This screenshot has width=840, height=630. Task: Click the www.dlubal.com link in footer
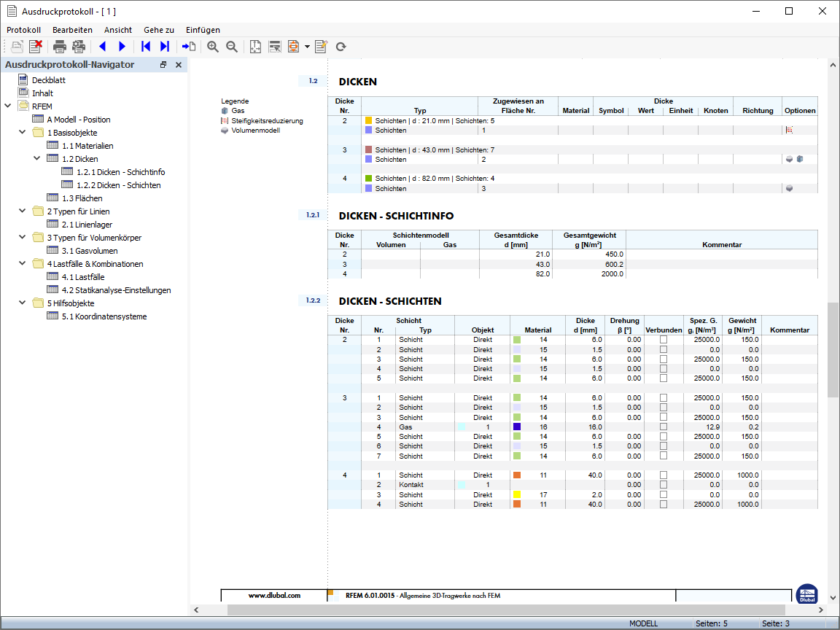click(274, 595)
